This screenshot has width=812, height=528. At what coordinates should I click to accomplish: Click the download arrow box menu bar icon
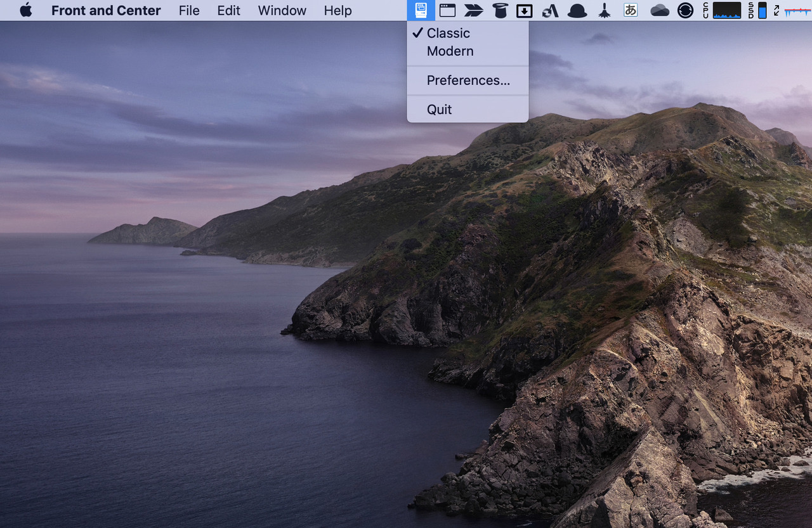[x=525, y=10]
